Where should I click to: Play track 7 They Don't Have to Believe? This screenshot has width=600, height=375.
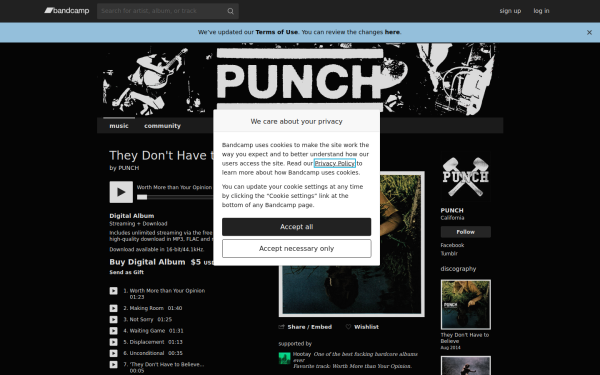tap(114, 365)
